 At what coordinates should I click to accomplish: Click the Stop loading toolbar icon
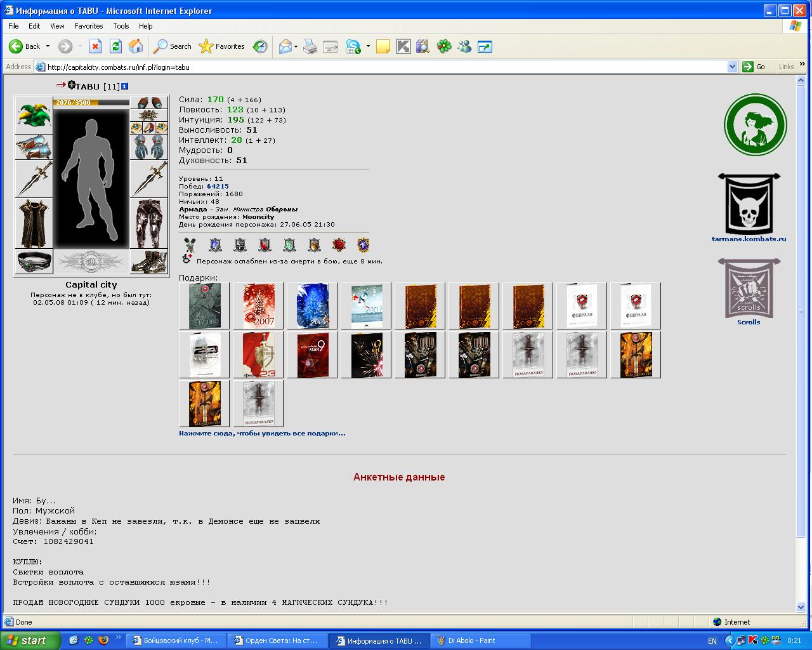95,46
